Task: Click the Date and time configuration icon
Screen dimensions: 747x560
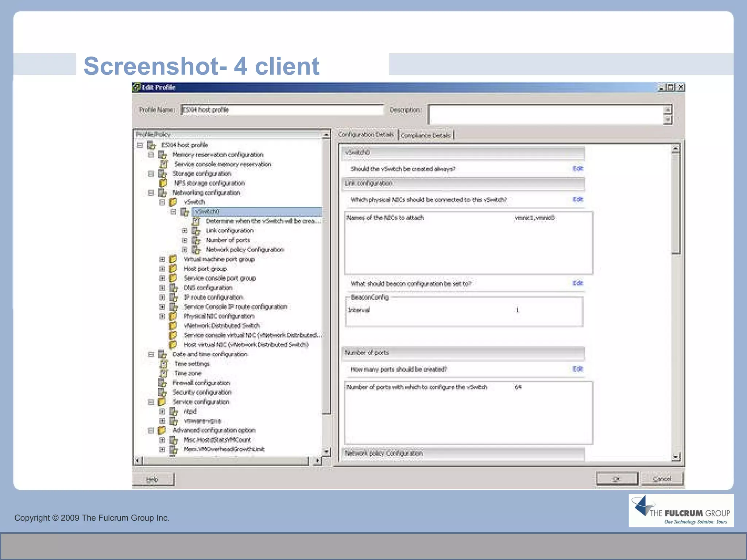Action: coord(162,354)
